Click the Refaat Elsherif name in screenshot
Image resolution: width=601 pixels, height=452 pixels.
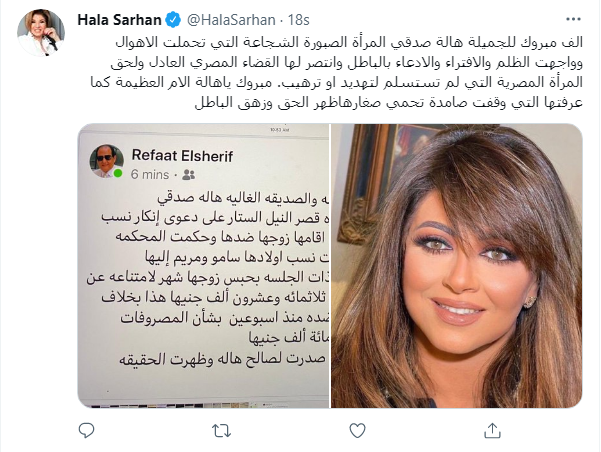pyautogui.click(x=182, y=156)
